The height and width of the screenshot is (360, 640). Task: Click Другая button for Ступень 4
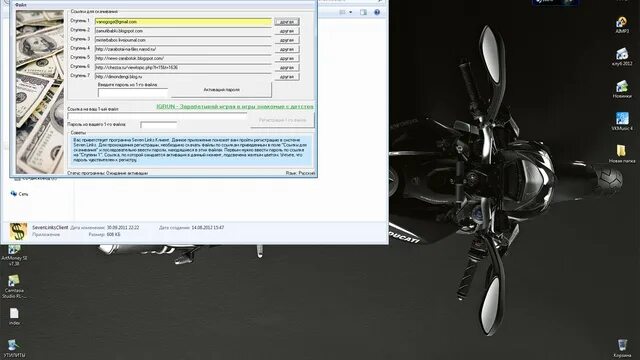[287, 49]
